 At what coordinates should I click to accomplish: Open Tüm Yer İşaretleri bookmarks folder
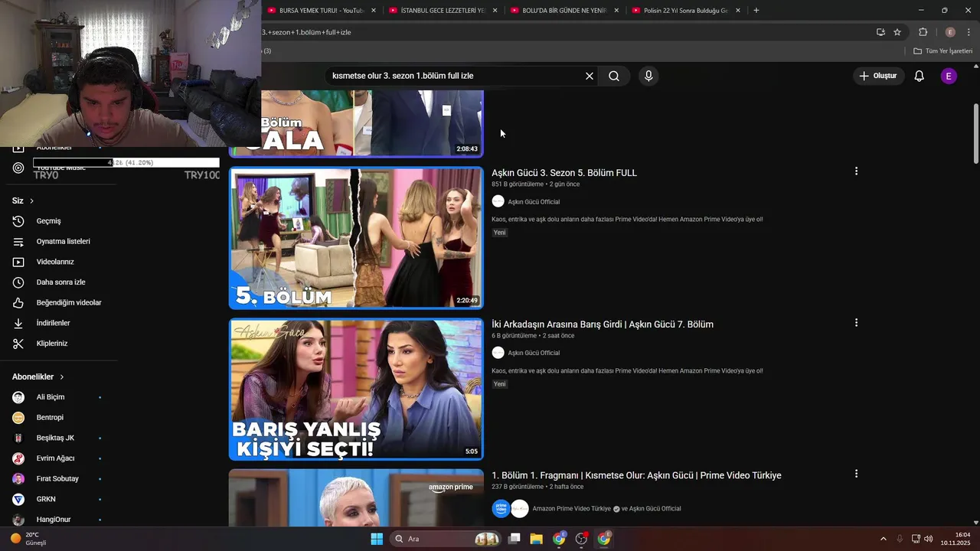[x=942, y=51]
